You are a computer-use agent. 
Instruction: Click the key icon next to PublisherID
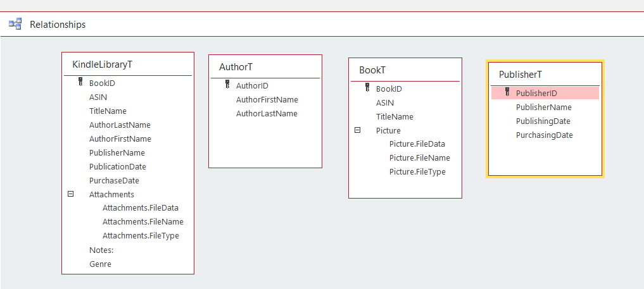(507, 93)
